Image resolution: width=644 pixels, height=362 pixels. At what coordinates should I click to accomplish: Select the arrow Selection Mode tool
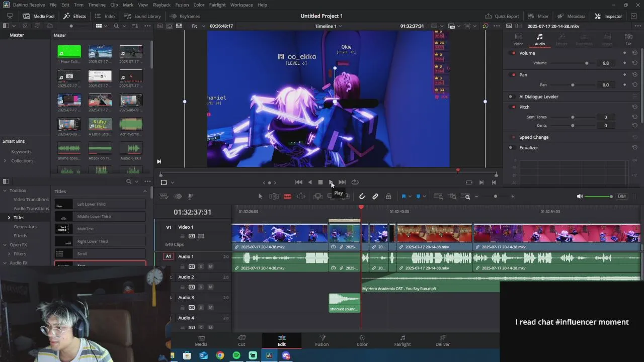tap(260, 197)
